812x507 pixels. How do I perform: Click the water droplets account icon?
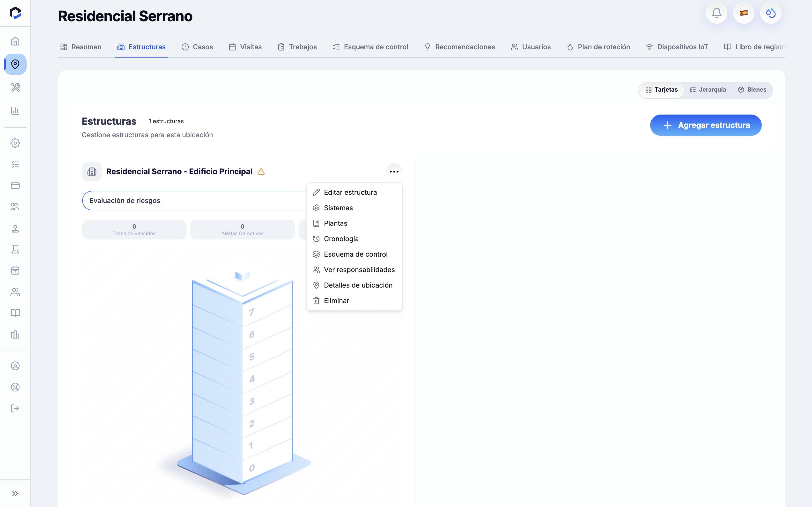coord(771,13)
